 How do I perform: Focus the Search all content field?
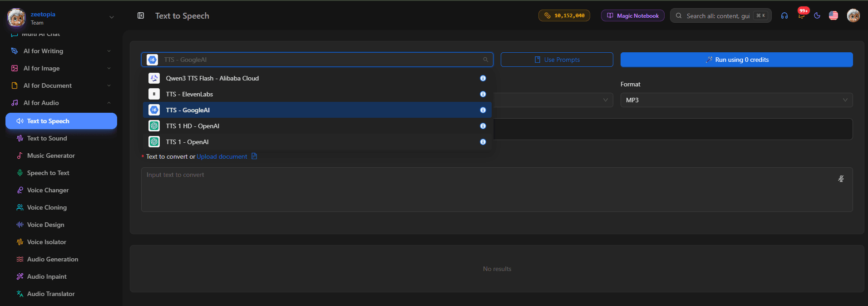pyautogui.click(x=721, y=15)
